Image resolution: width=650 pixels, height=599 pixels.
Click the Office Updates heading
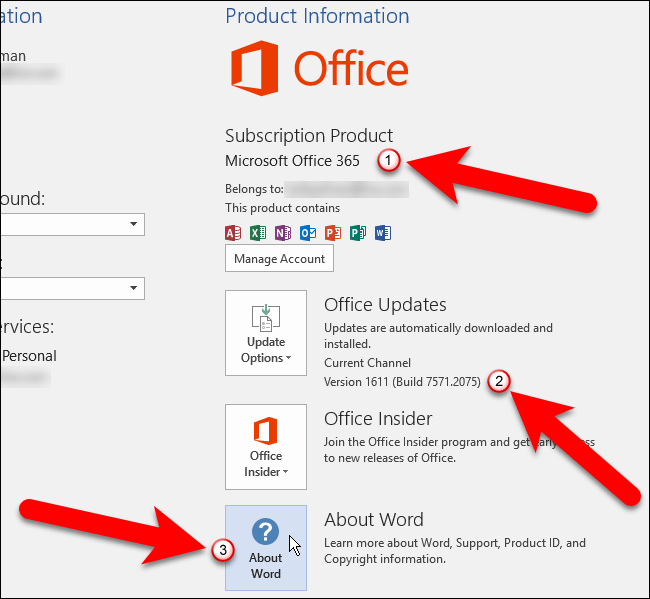pyautogui.click(x=385, y=305)
